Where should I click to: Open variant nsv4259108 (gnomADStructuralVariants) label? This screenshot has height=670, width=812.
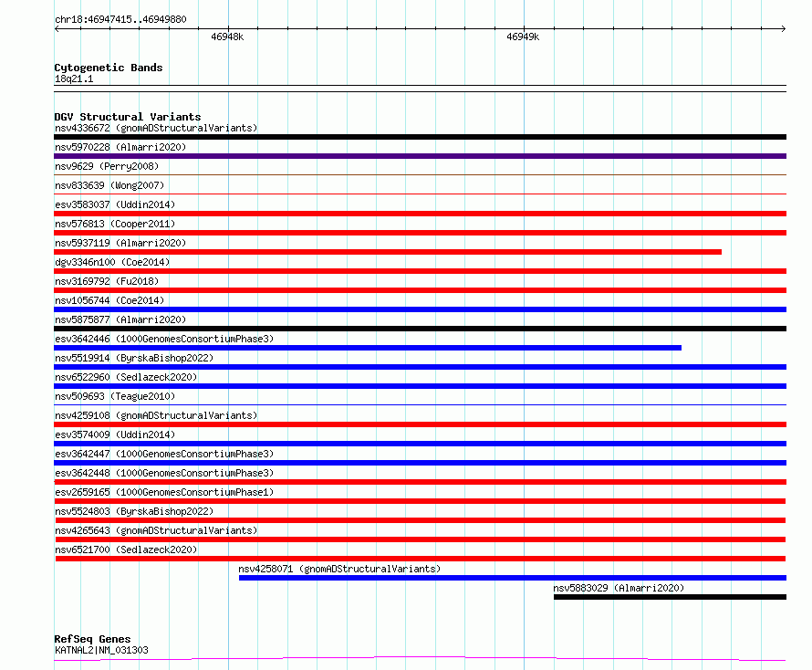[x=156, y=415]
